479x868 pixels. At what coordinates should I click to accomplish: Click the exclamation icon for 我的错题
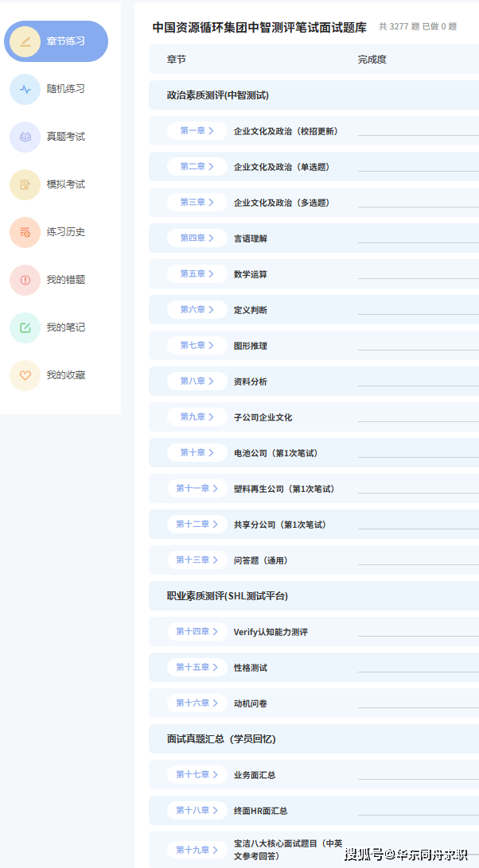coord(25,280)
